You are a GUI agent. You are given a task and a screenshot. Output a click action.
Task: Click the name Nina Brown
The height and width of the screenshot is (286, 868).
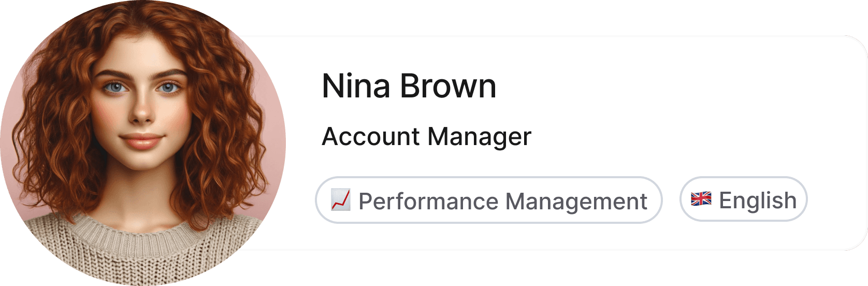[x=409, y=86]
